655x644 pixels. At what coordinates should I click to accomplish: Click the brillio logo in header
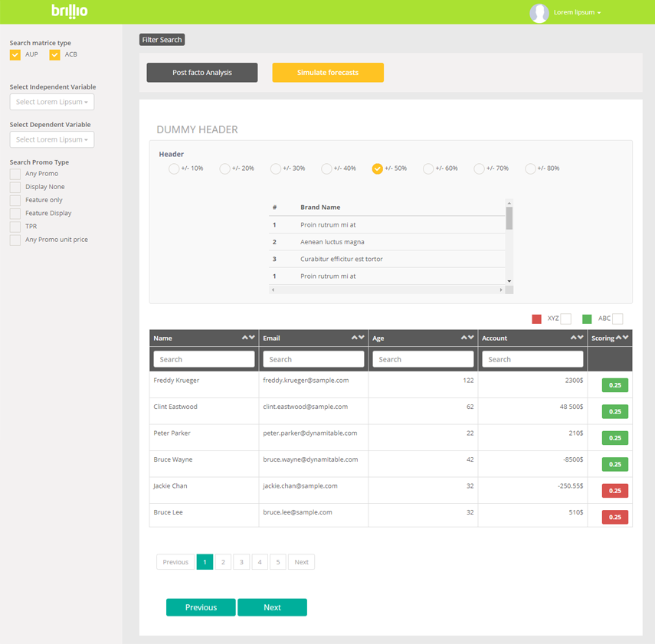(x=69, y=11)
